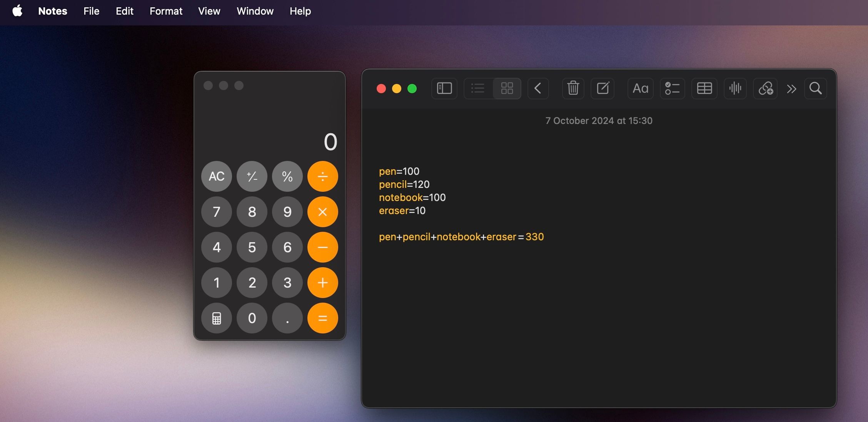Click the compose/new note icon
Image resolution: width=868 pixels, height=422 pixels.
tap(603, 88)
